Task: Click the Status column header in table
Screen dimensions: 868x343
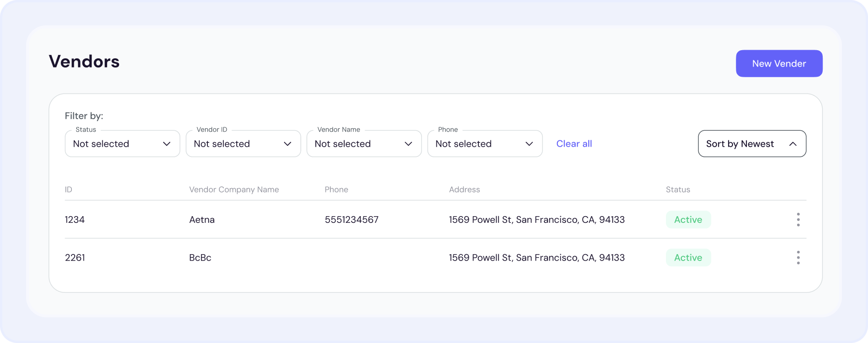Action: (x=678, y=190)
